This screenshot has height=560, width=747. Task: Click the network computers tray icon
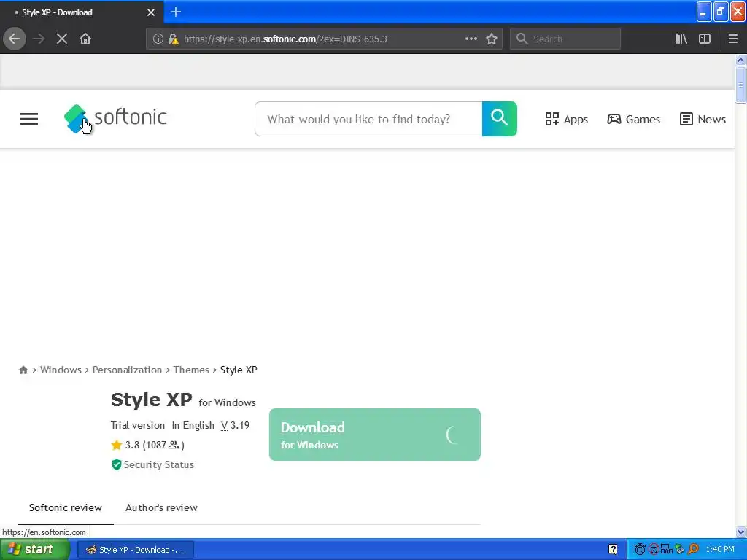coord(667,550)
